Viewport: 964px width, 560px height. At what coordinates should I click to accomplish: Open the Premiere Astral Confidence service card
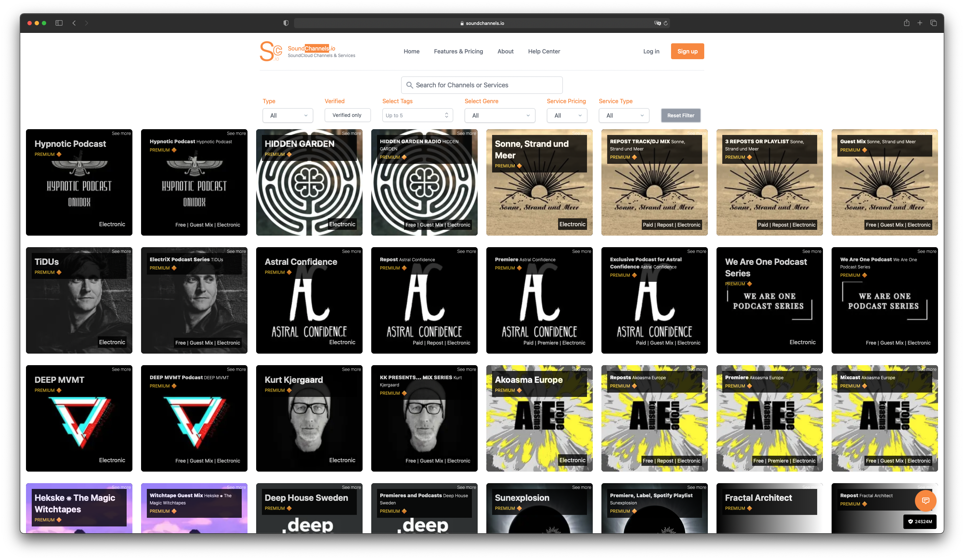[x=539, y=300]
